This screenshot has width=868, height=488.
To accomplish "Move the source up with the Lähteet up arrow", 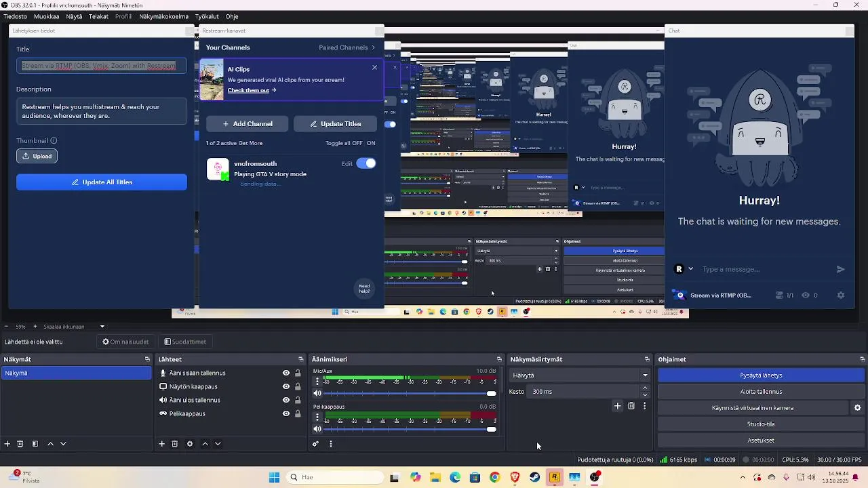I will pos(205,444).
